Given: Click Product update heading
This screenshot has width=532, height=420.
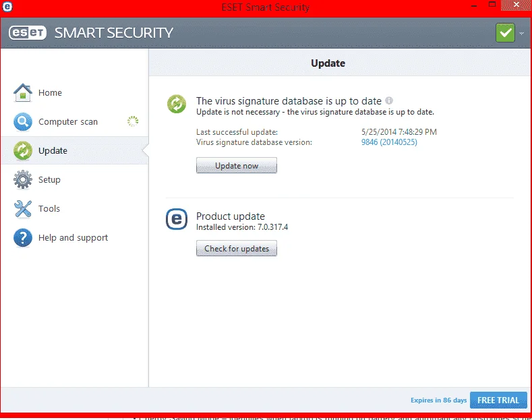Looking at the screenshot, I should click(x=231, y=216).
